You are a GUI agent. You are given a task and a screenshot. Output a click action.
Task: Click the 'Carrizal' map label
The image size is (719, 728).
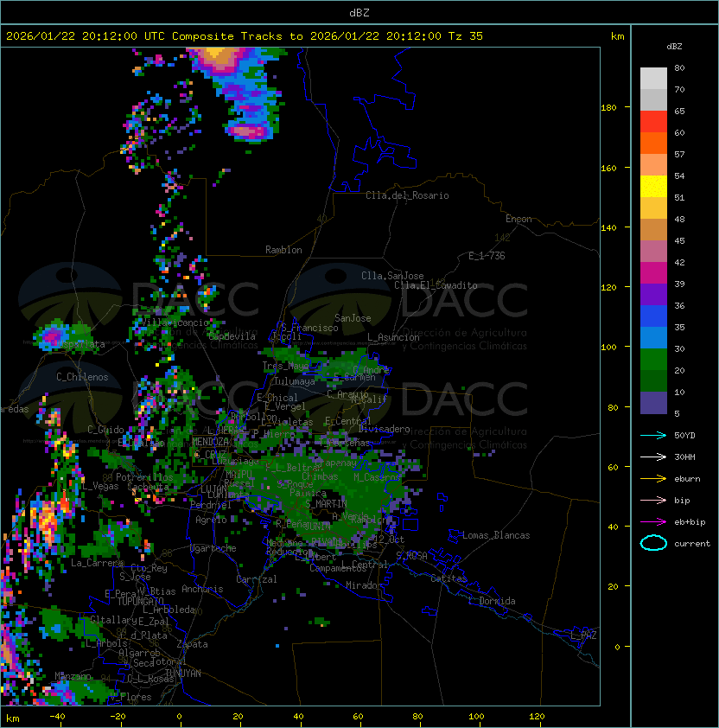point(256,579)
